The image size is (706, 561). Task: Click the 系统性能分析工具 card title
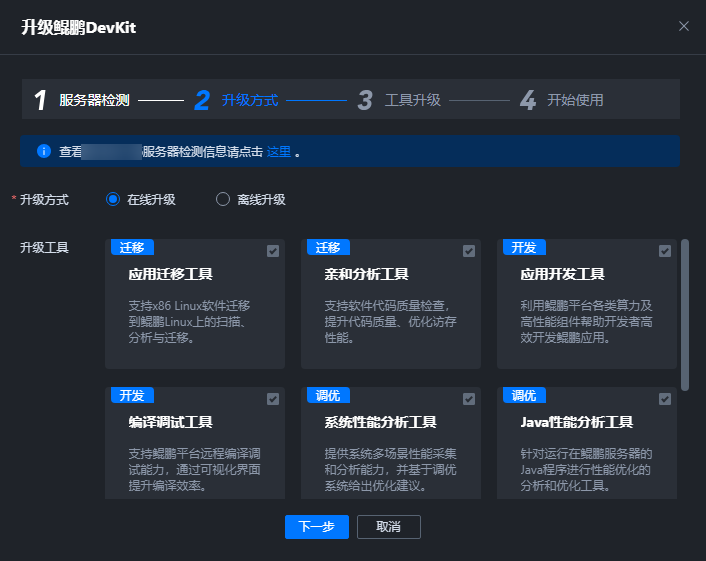[x=380, y=422]
